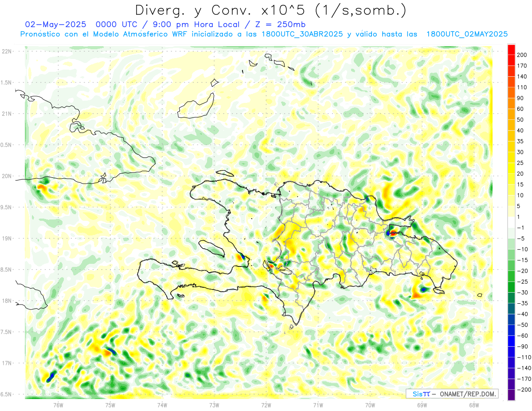
Task: Click the '-200' colorbar value at bottom
Action: [524, 390]
